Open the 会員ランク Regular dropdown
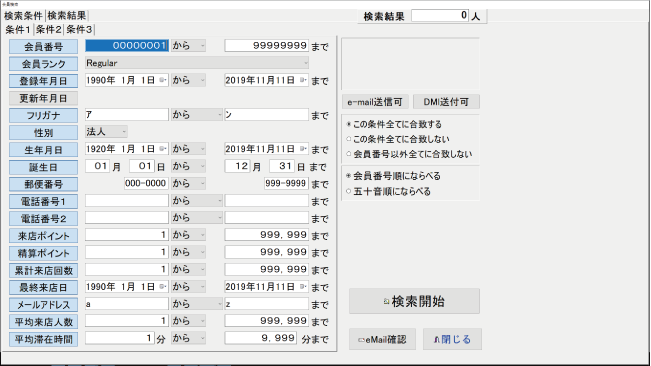651x366 pixels. (197, 63)
